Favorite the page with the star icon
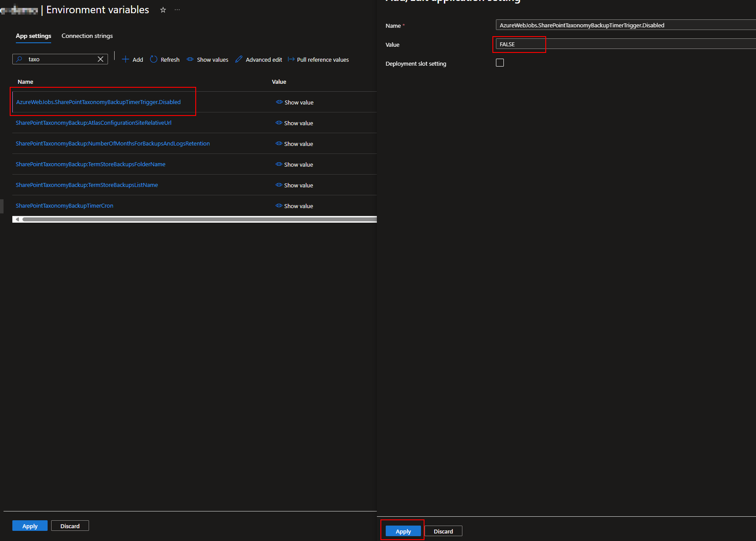Viewport: 756px width, 541px height. (163, 10)
